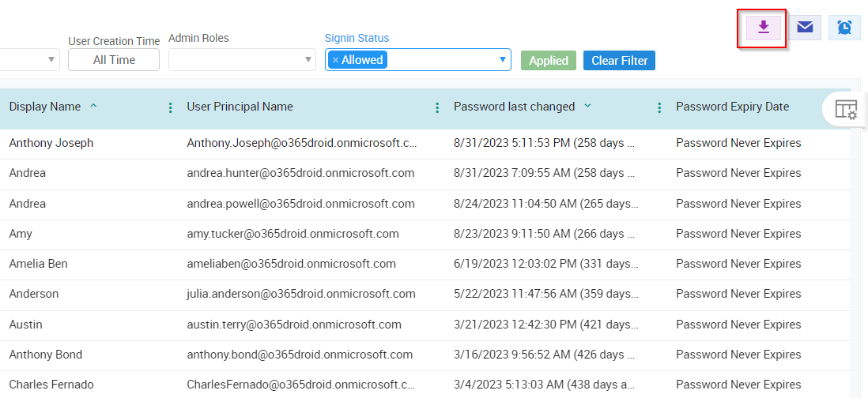Open User Creation Time All Time picker
This screenshot has width=868, height=398.
click(114, 60)
